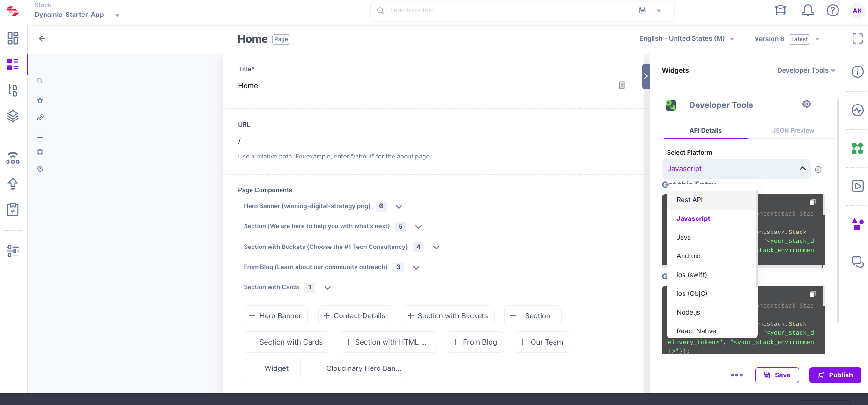The image size is (868, 405).
Task: Open the play preview icon in right rail
Action: 858,186
